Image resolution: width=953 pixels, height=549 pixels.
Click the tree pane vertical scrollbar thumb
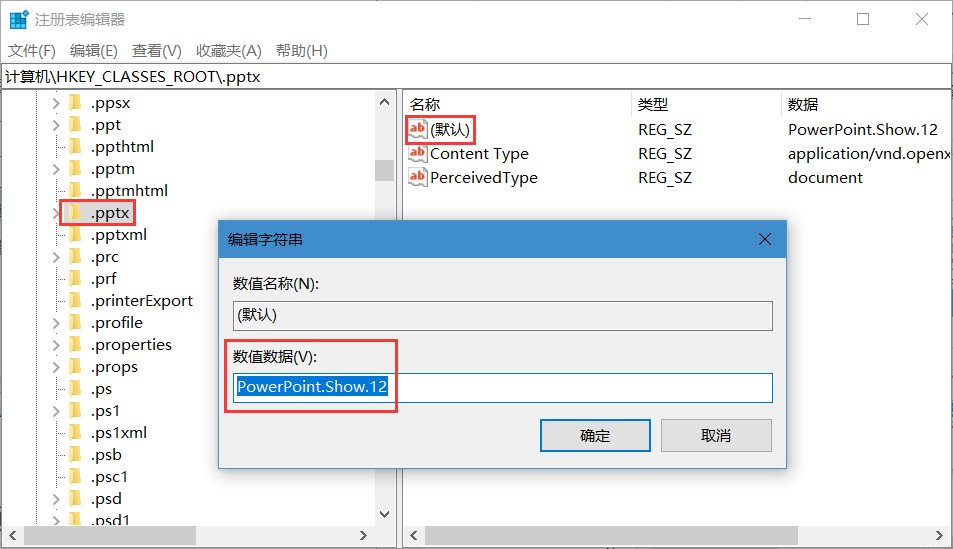(x=384, y=170)
